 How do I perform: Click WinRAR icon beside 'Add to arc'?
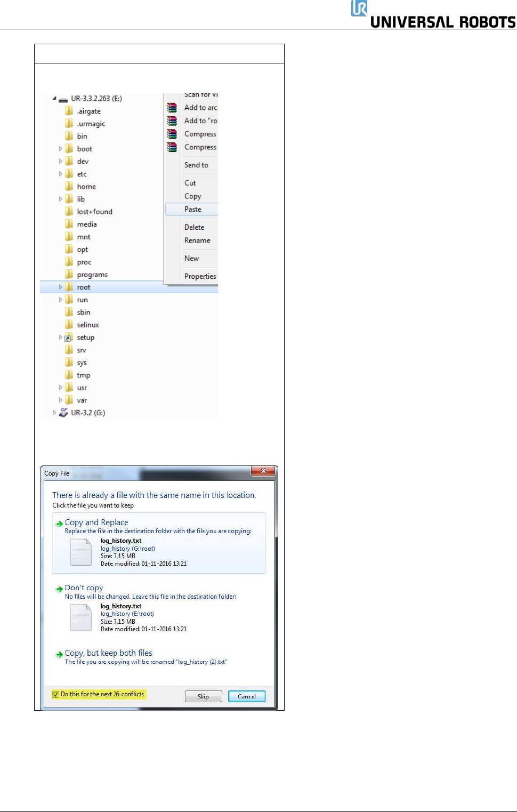[172, 107]
